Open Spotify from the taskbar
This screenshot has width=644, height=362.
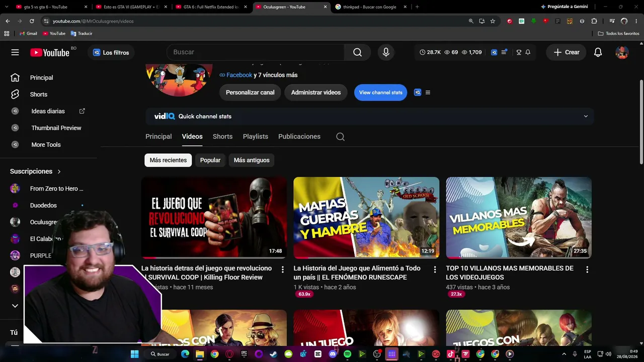(x=347, y=354)
